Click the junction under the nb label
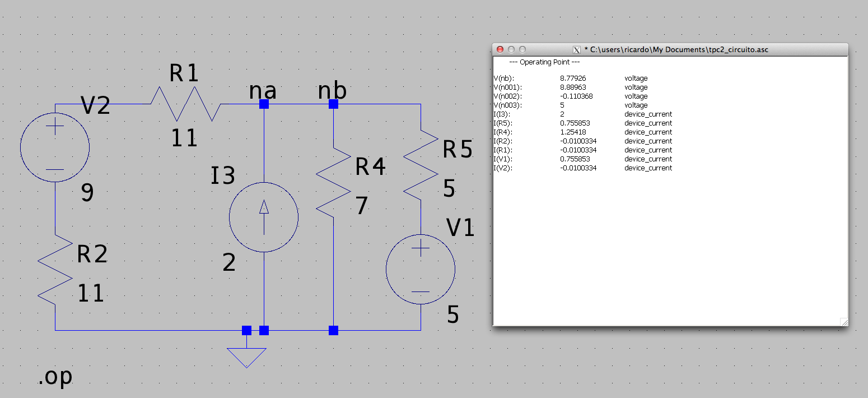868x398 pixels. tap(333, 104)
